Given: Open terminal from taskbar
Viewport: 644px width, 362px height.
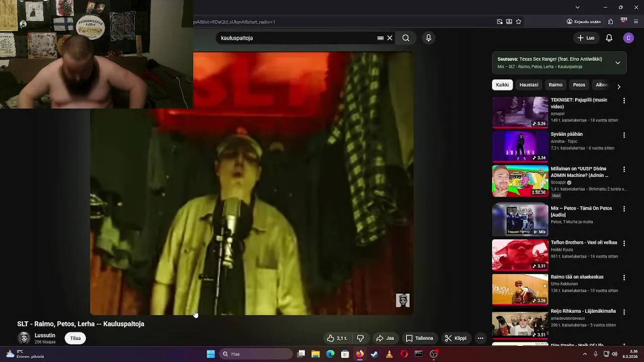Looking at the screenshot, I should (419, 354).
